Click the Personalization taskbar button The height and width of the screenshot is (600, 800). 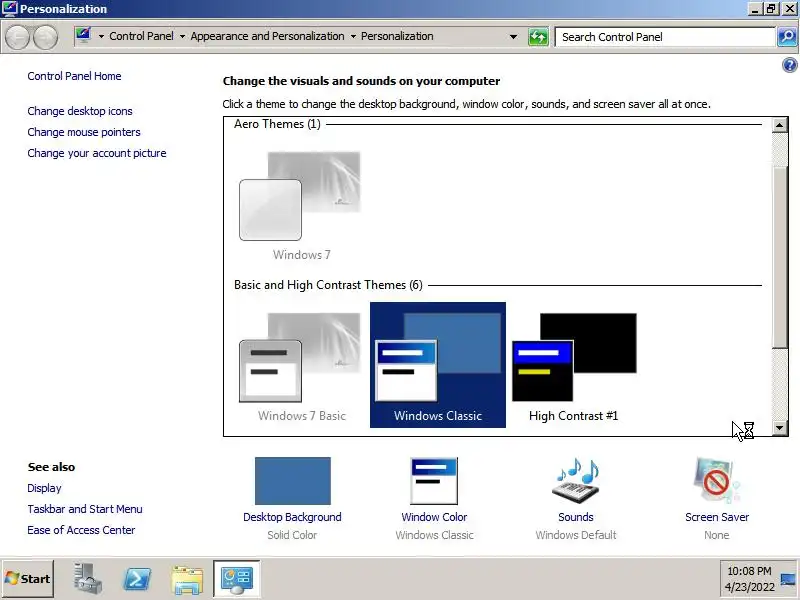click(x=237, y=579)
